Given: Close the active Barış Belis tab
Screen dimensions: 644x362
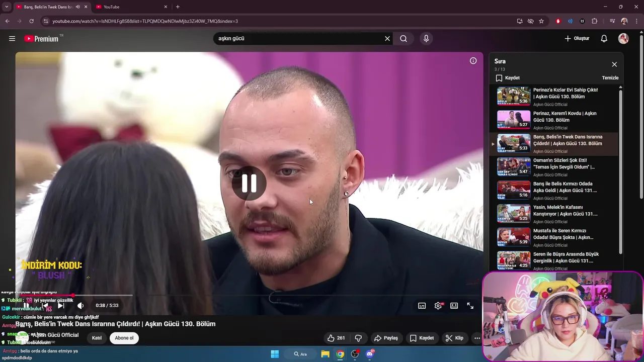Looking at the screenshot, I should coord(86,7).
